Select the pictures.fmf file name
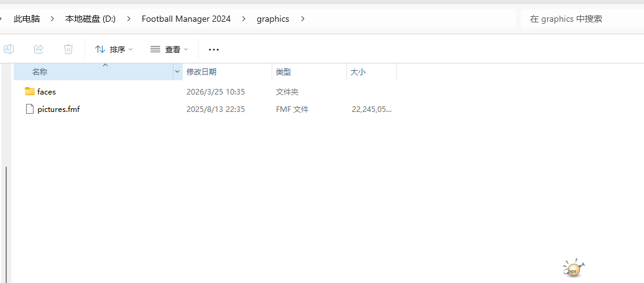This screenshot has height=283, width=644. tap(58, 109)
